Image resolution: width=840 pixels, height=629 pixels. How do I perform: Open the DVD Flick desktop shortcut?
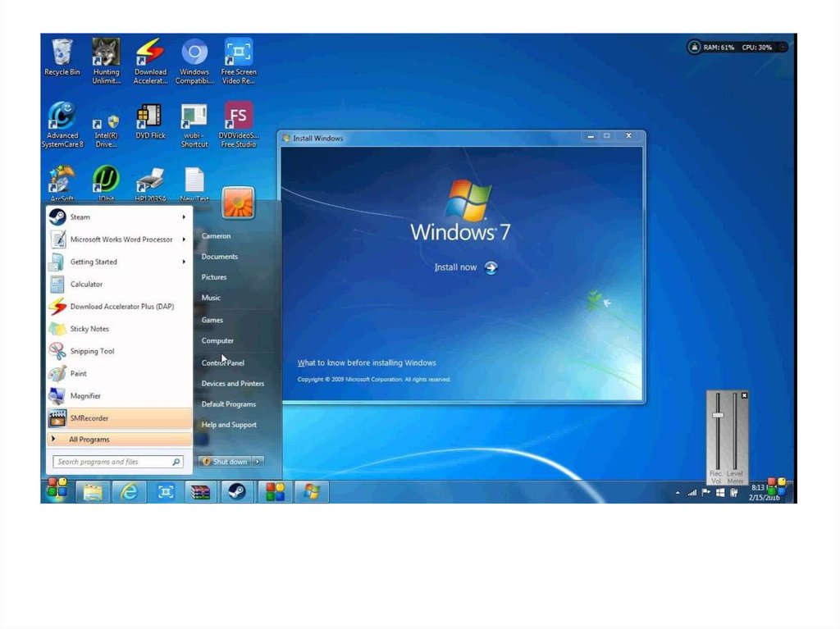point(149,120)
